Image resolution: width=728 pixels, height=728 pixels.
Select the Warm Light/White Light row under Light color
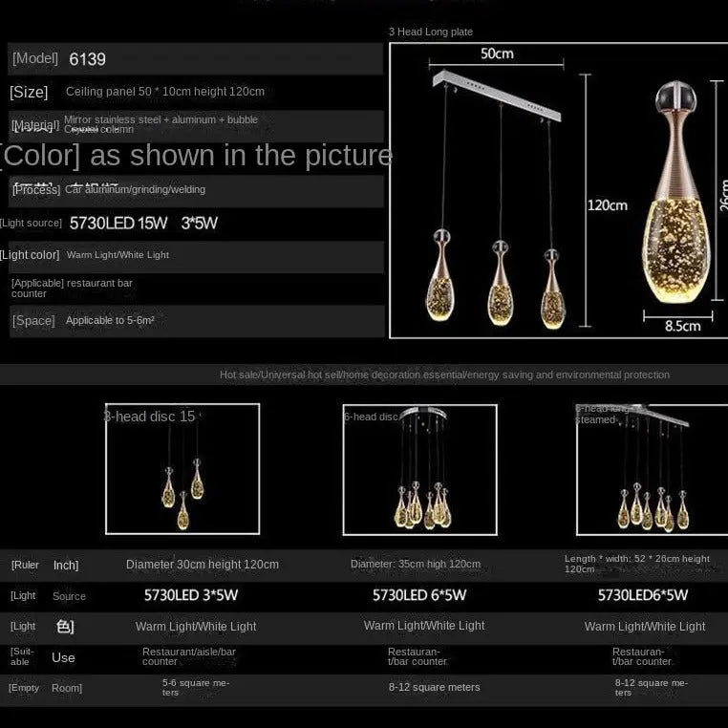(x=118, y=255)
